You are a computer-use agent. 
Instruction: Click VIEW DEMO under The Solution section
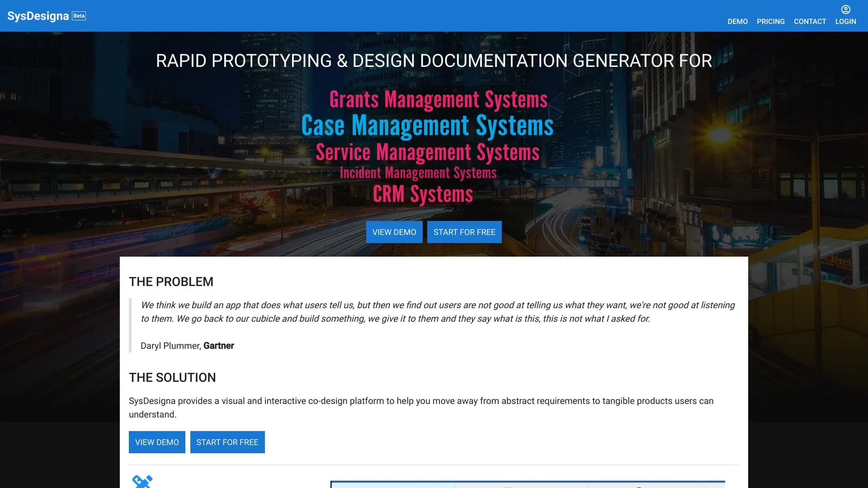point(157,442)
